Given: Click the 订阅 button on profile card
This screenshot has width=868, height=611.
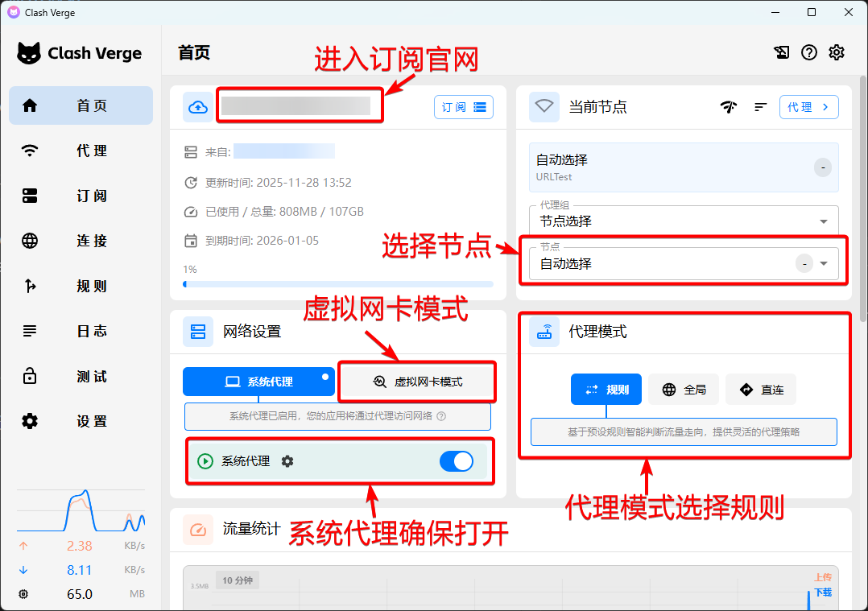Looking at the screenshot, I should (x=463, y=107).
